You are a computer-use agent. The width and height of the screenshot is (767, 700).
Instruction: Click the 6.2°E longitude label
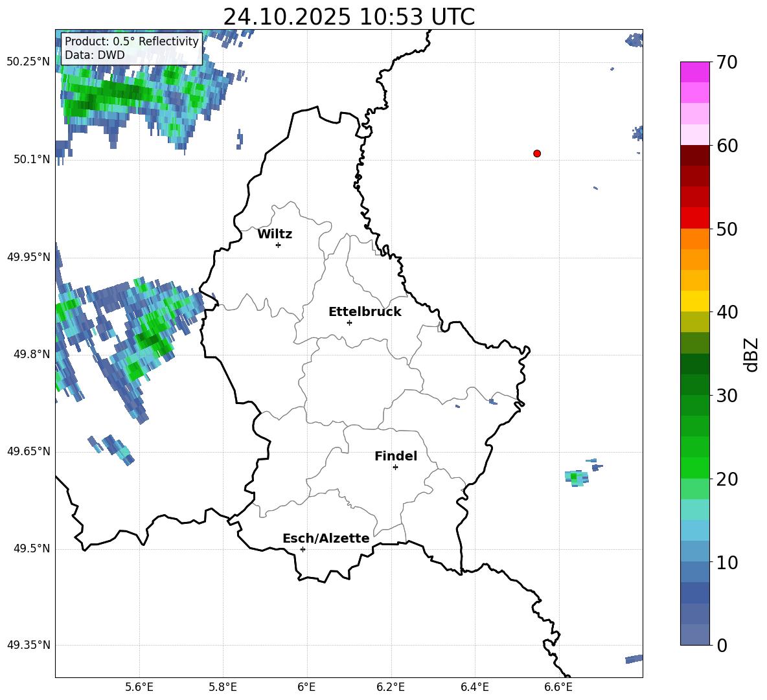point(391,687)
